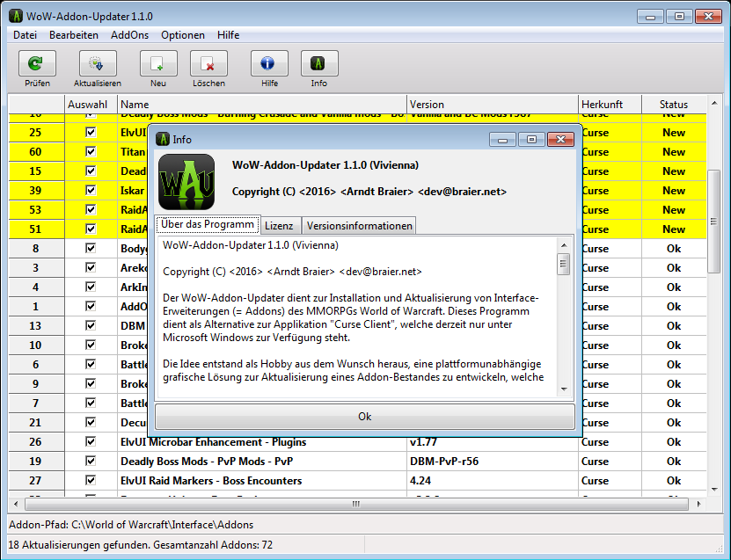Click the Löschen delete toolbar icon
Image resolution: width=731 pixels, height=560 pixels.
tap(208, 63)
